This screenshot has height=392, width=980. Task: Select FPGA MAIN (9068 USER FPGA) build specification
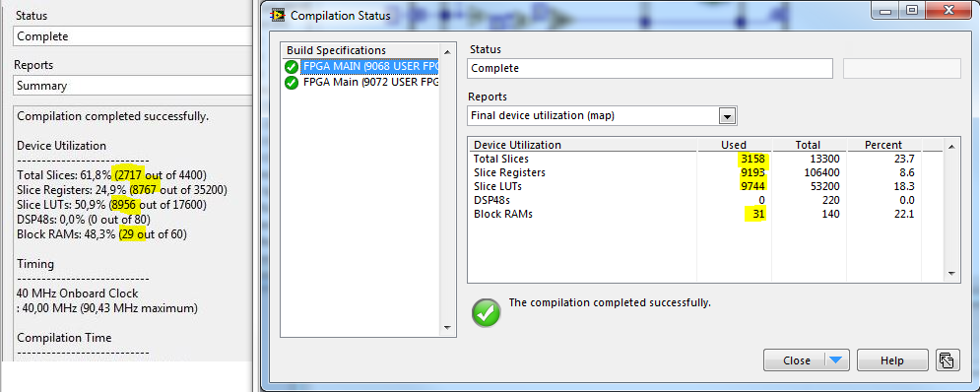[x=369, y=66]
